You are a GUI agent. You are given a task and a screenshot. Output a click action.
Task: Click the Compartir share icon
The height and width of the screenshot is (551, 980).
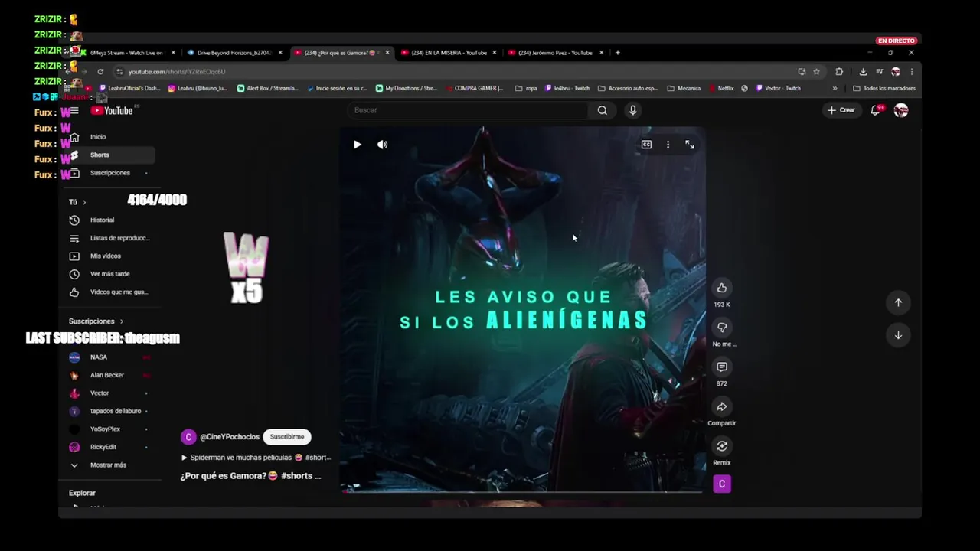(721, 407)
